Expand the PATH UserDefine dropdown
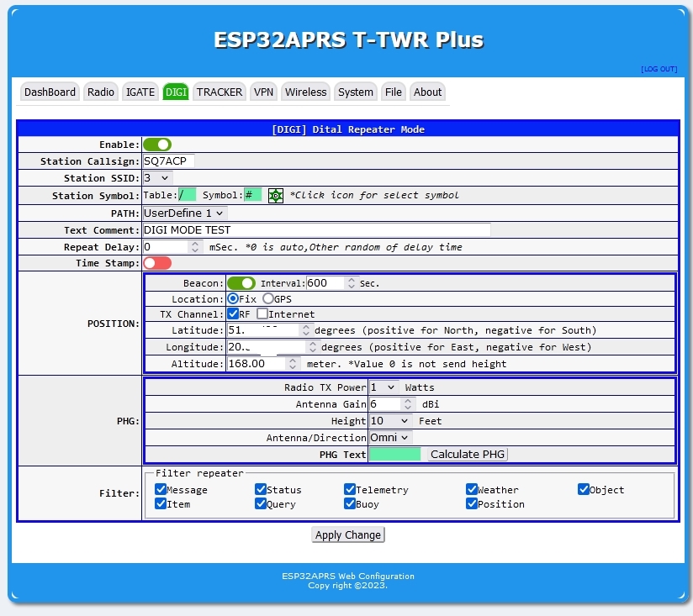The image size is (693, 616). [185, 213]
